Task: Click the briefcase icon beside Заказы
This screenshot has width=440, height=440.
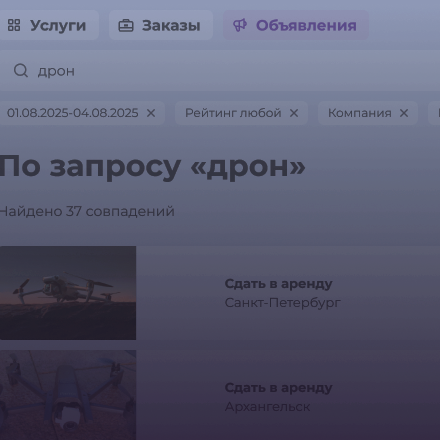Action: click(126, 25)
